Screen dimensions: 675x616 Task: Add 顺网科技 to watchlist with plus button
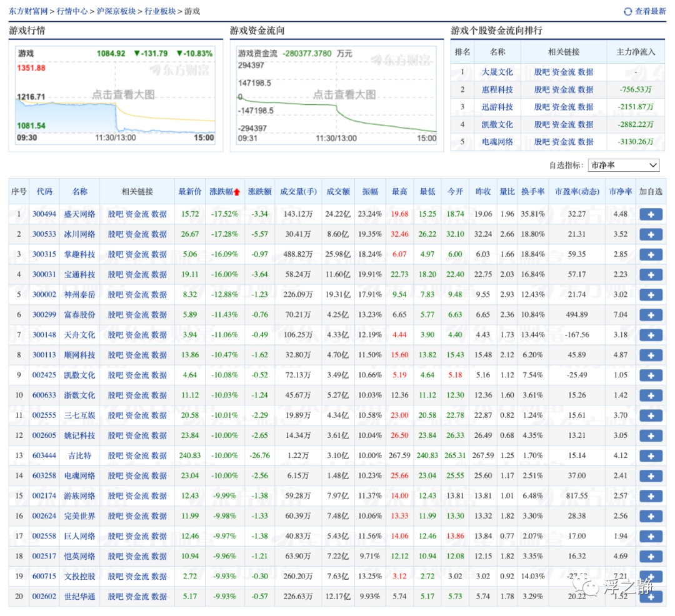pyautogui.click(x=651, y=355)
